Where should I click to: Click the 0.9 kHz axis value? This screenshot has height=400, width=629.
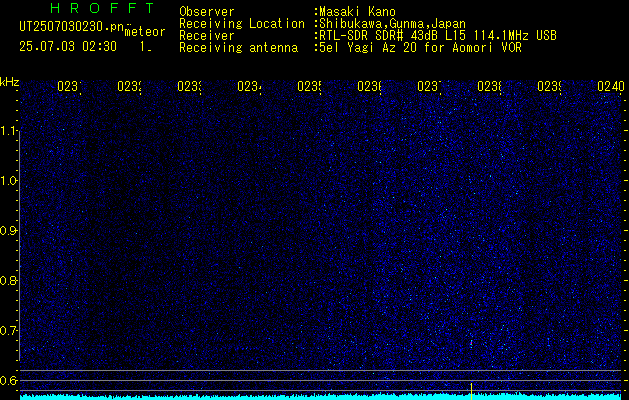pyautogui.click(x=9, y=231)
